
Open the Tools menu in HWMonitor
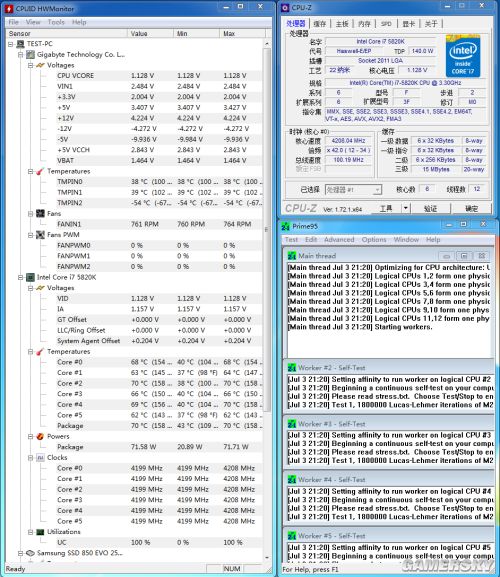click(56, 22)
